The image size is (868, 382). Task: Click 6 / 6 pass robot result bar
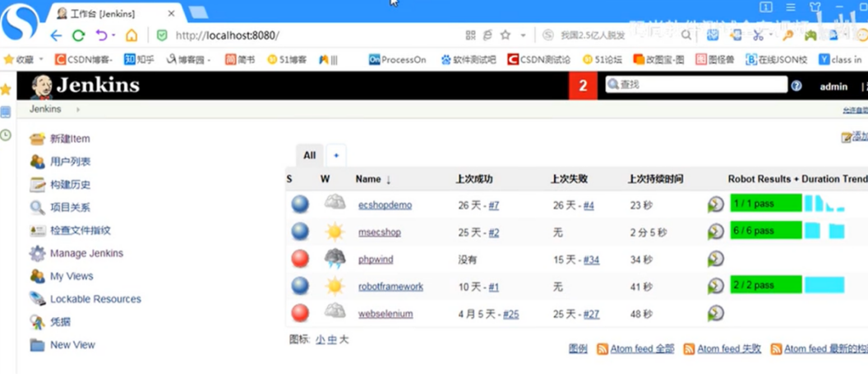point(765,230)
